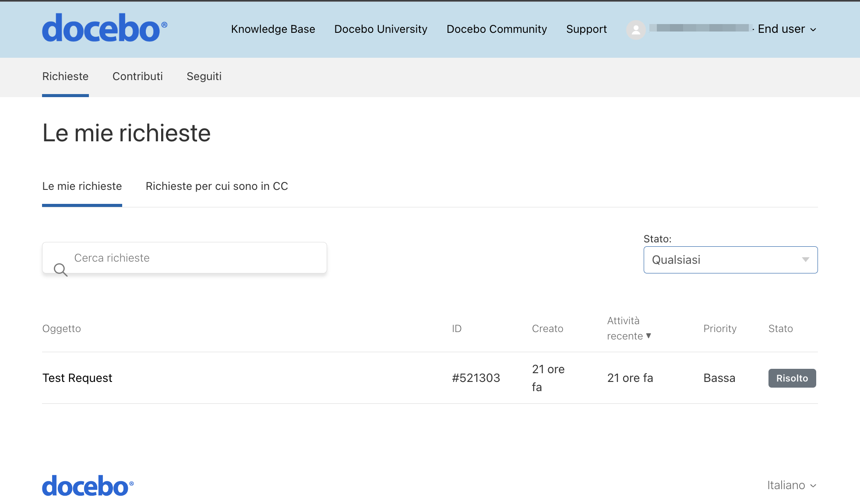Click the ID column header

pyautogui.click(x=457, y=329)
